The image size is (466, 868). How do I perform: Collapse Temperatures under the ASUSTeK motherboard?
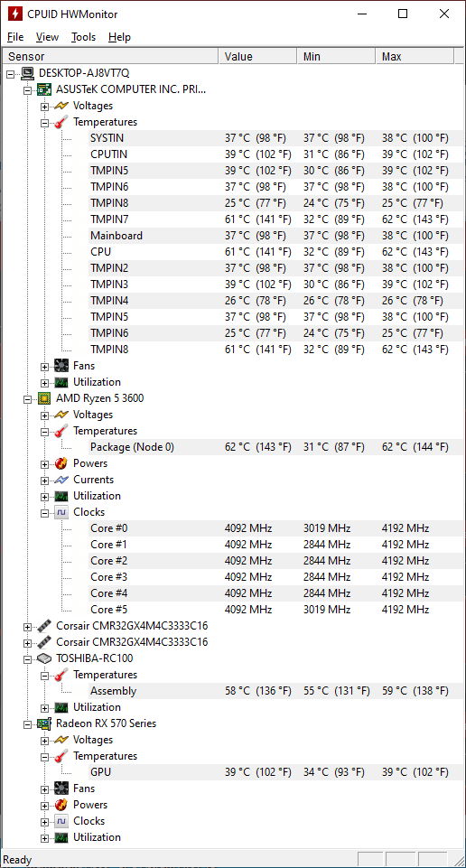45,122
